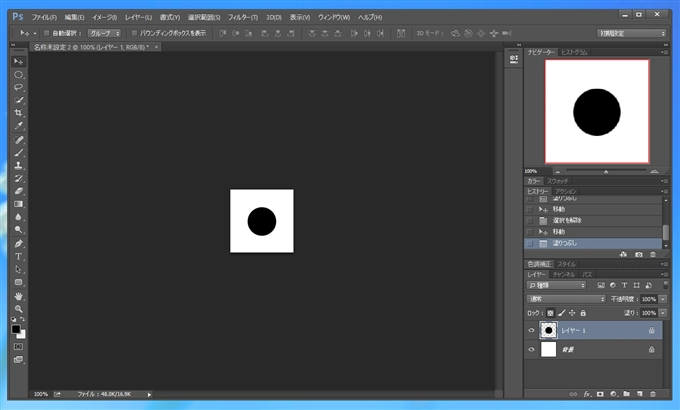Hide 背景 layer with eye icon
The image size is (680, 410).
click(x=531, y=349)
